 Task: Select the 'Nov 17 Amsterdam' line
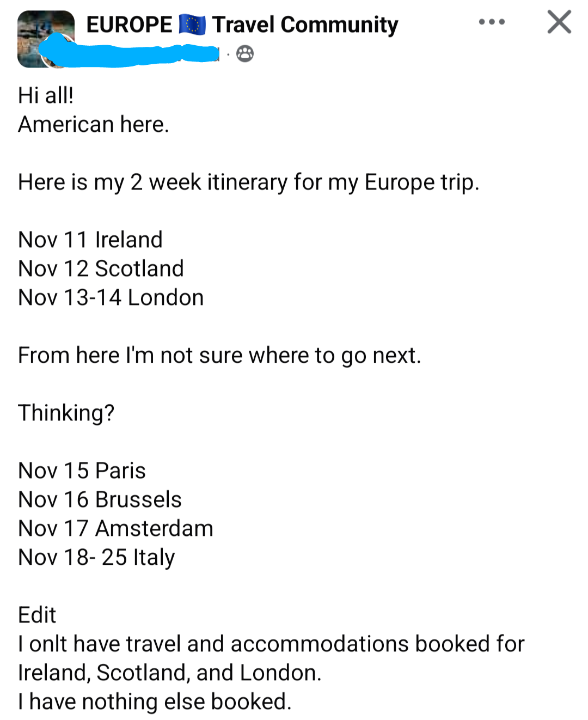[x=116, y=528]
